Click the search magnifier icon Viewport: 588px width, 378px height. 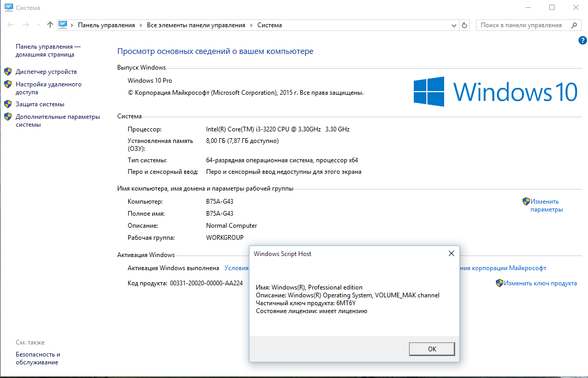[574, 25]
